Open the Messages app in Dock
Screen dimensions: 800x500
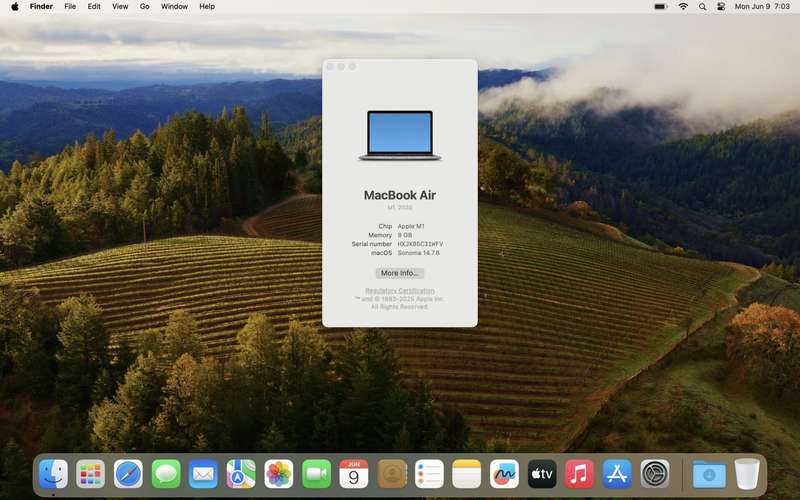(x=166, y=474)
